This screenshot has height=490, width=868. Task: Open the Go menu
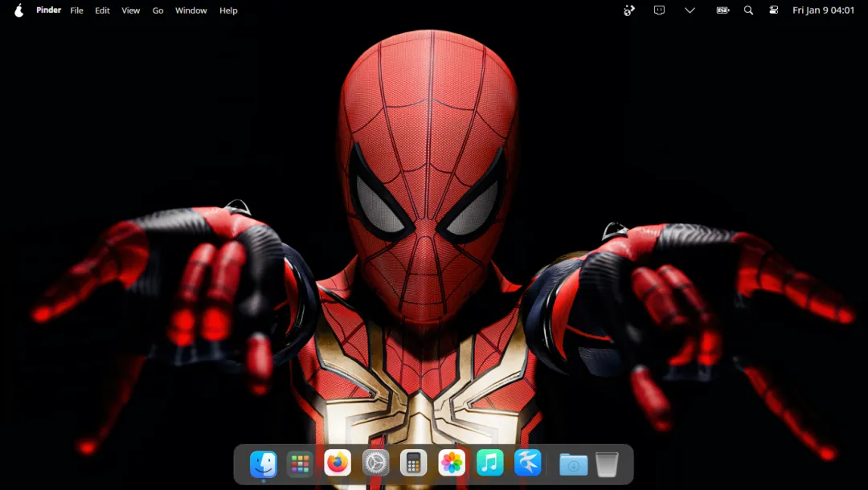coord(158,10)
